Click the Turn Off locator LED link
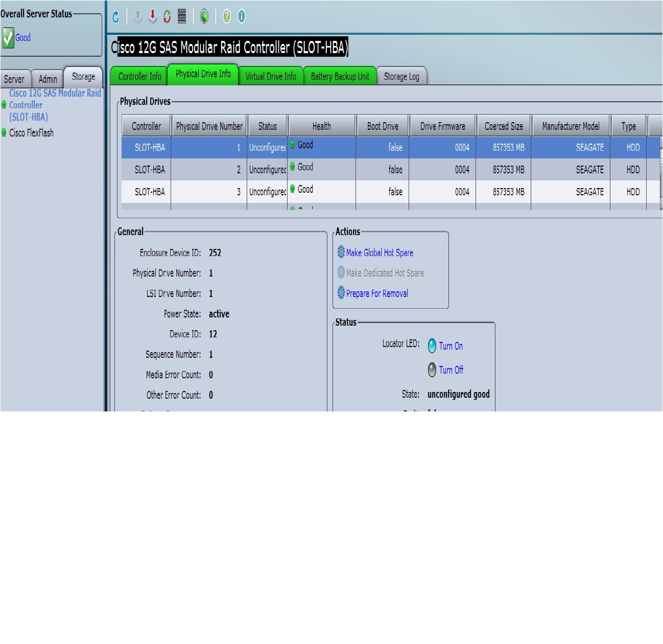This screenshot has height=644, width=663. (451, 370)
